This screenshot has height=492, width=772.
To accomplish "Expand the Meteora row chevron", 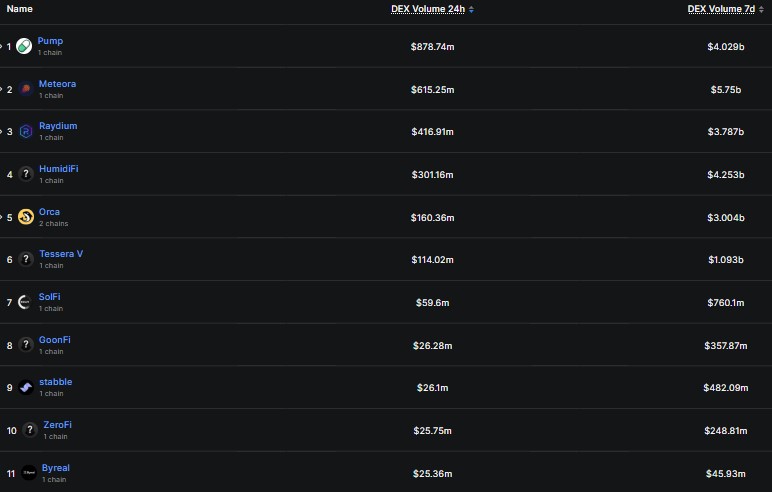I will click(x=1, y=89).
